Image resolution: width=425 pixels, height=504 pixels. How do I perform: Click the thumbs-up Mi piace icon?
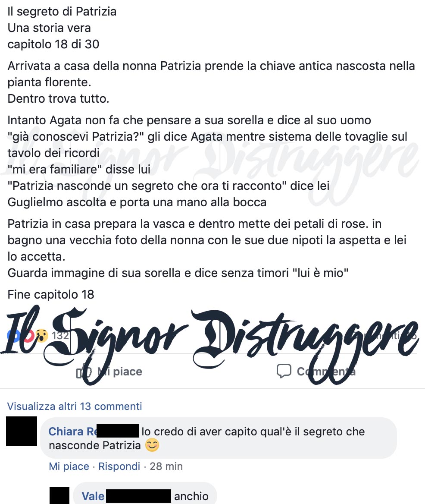[84, 372]
